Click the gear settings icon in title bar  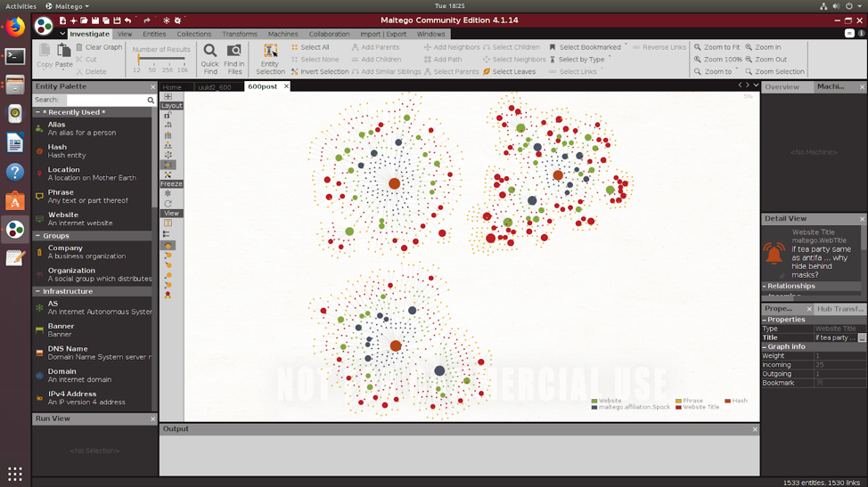tap(177, 20)
